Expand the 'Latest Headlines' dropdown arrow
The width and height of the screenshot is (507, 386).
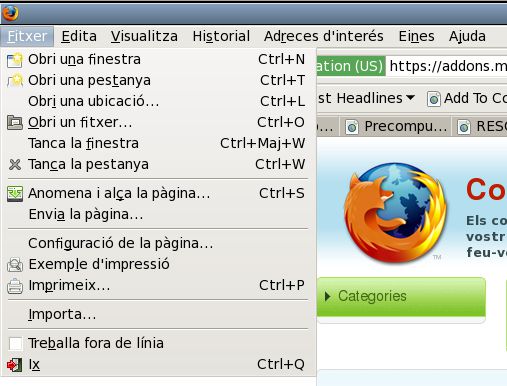[411, 98]
